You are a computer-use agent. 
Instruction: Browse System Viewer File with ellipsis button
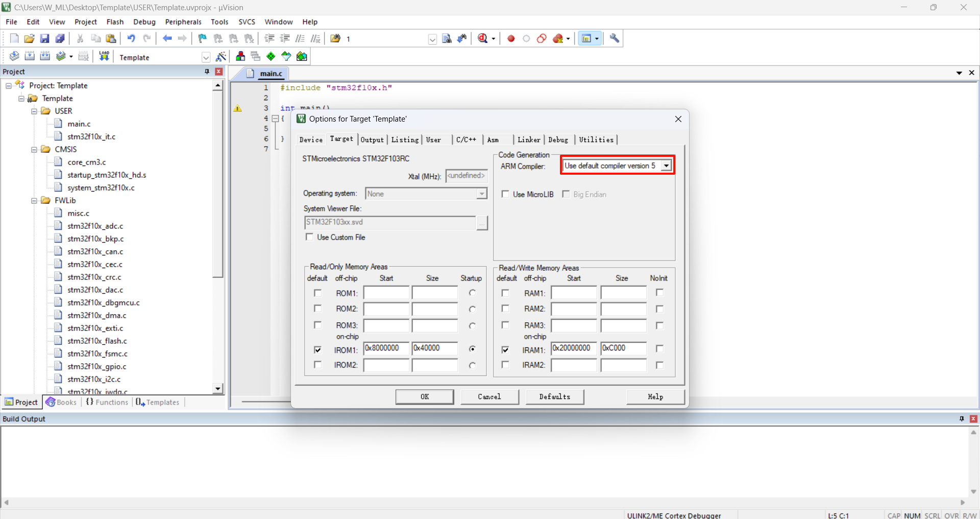pos(482,223)
